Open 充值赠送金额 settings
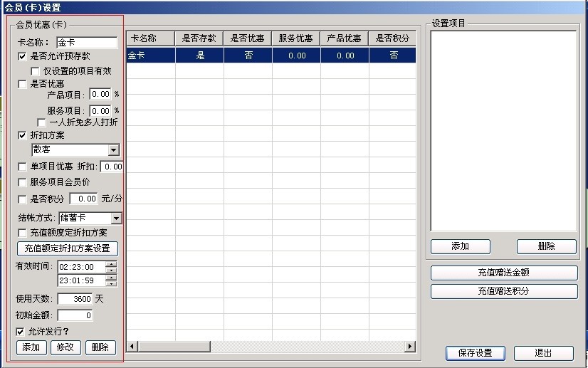Screen dimensions: 588x368 pyautogui.click(x=504, y=273)
